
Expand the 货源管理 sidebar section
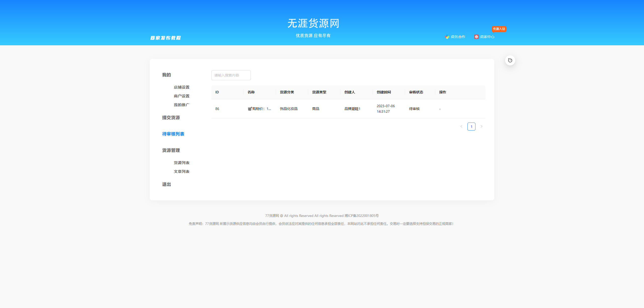click(171, 150)
